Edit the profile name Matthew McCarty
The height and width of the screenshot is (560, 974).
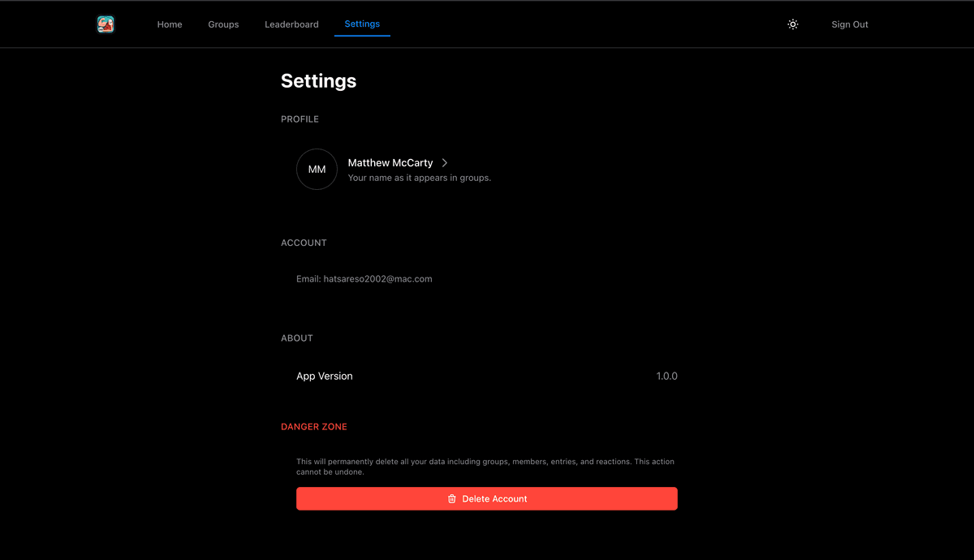[x=390, y=162]
